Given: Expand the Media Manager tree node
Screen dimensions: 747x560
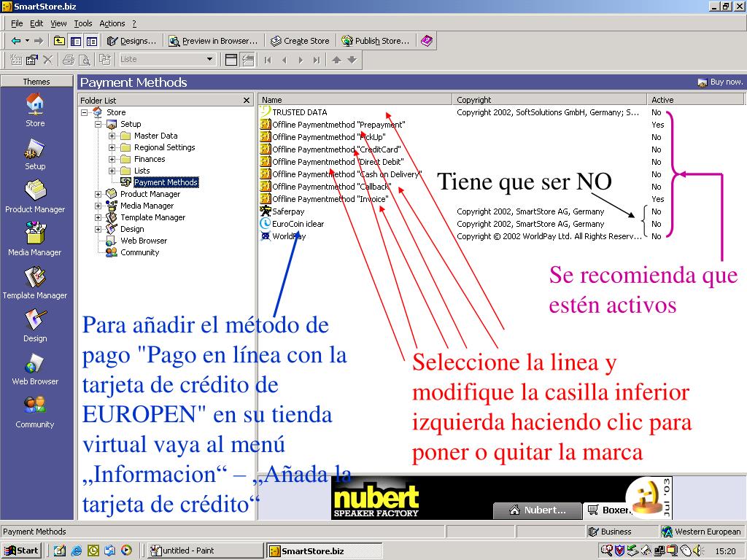Looking at the screenshot, I should [x=98, y=206].
